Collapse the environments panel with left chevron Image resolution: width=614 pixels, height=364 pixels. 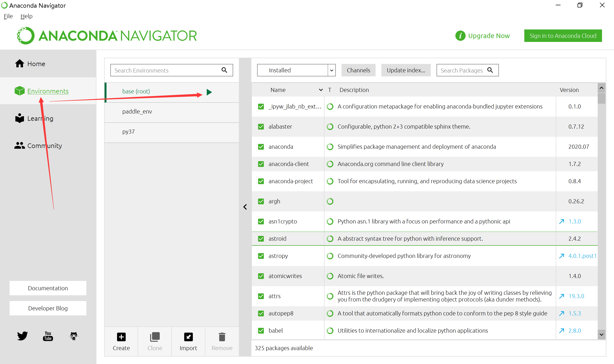245,207
